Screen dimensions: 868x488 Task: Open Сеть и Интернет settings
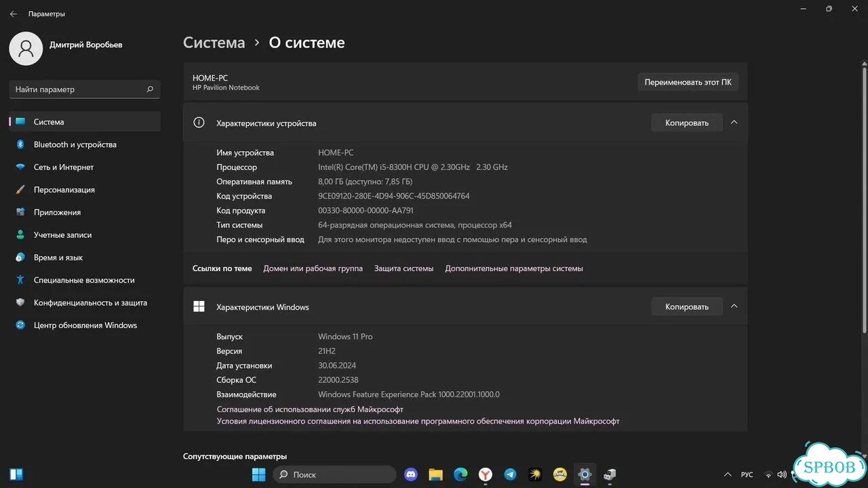click(85, 167)
